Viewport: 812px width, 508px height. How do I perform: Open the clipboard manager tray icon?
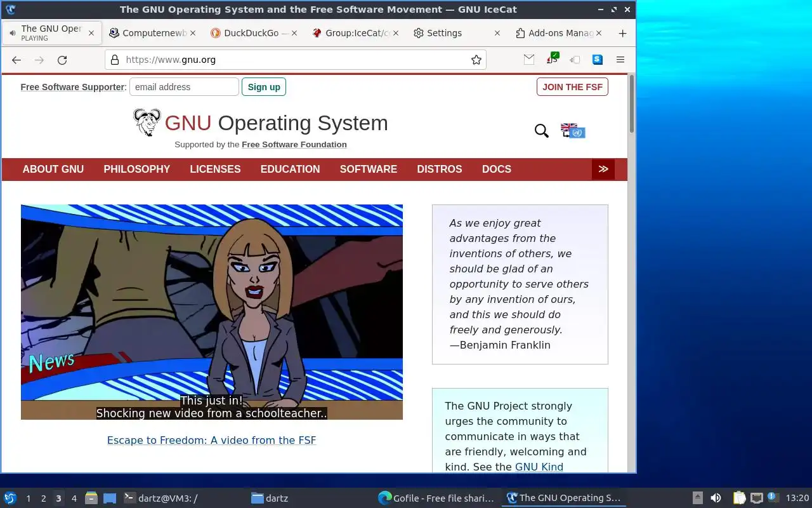click(740, 498)
